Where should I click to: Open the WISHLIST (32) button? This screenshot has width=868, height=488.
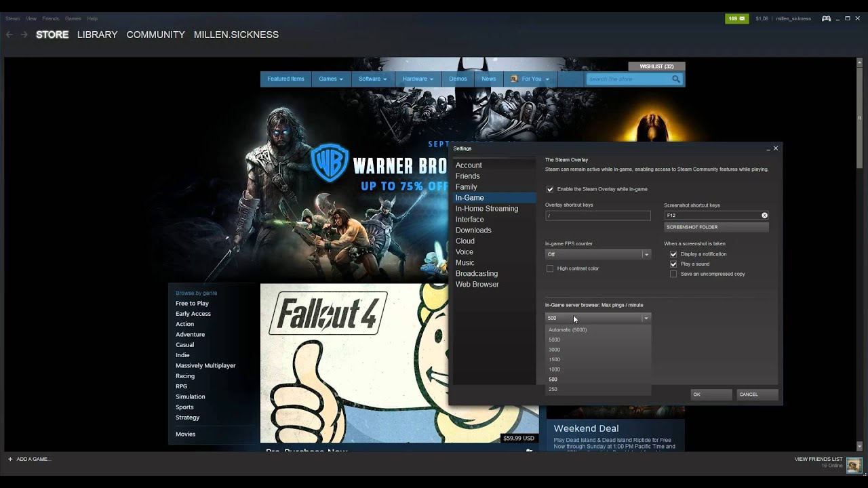point(656,66)
